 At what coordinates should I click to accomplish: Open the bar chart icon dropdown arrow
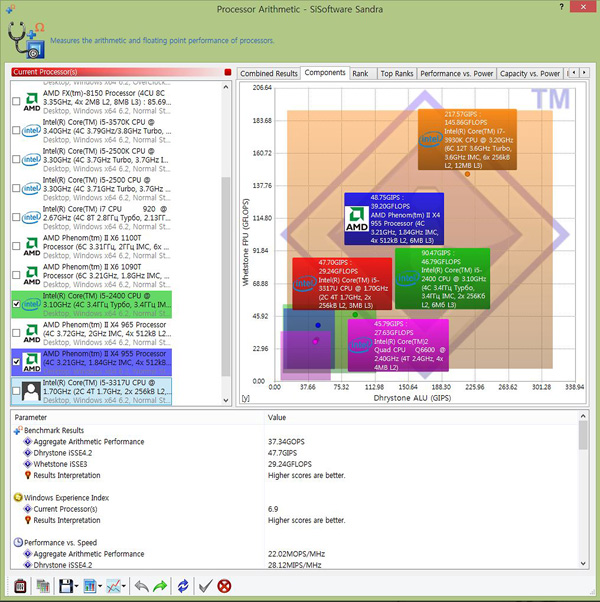point(100,586)
